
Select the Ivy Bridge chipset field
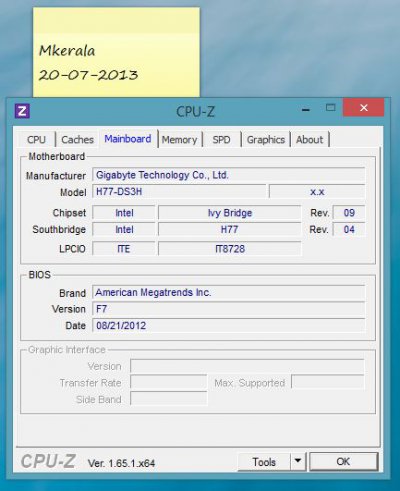230,213
